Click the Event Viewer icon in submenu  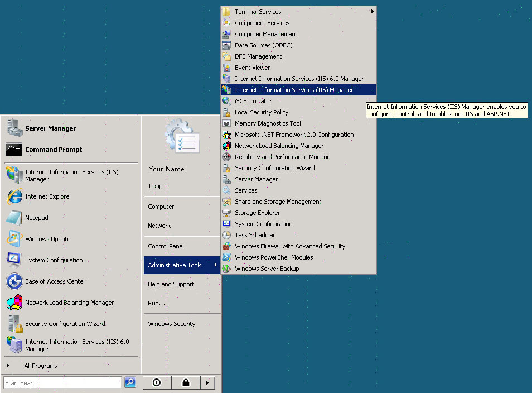[226, 68]
